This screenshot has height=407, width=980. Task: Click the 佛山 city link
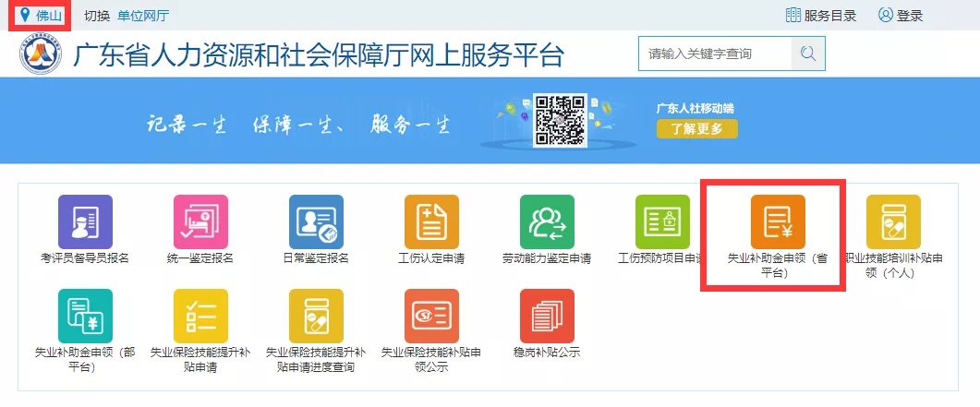49,16
